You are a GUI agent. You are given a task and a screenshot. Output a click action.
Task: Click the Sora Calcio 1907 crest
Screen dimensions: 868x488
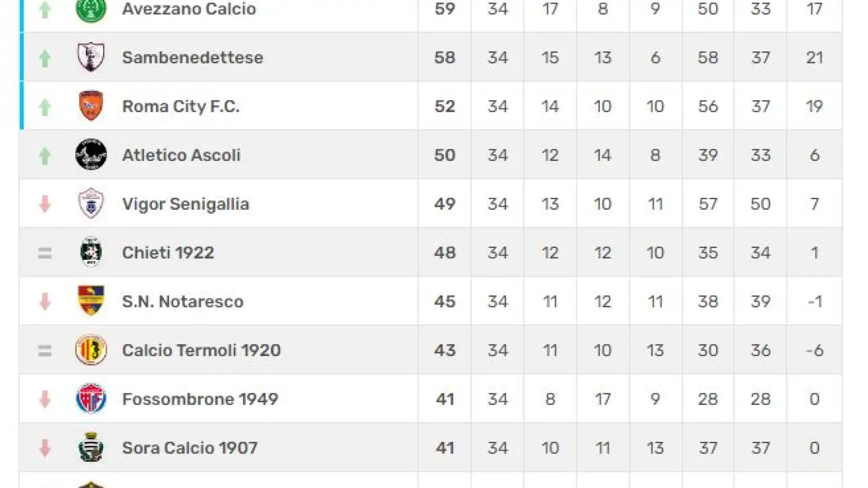[91, 447]
